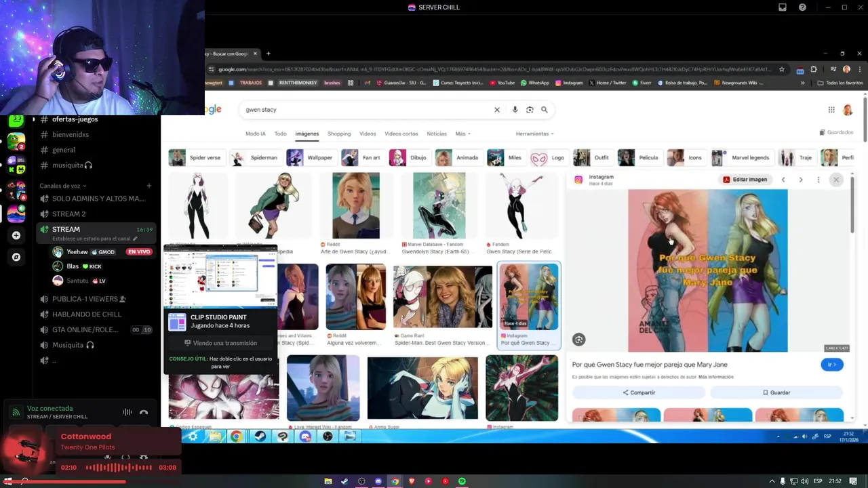This screenshot has height=488, width=868.
Task: Switch to the Todo results tab
Action: click(x=280, y=134)
